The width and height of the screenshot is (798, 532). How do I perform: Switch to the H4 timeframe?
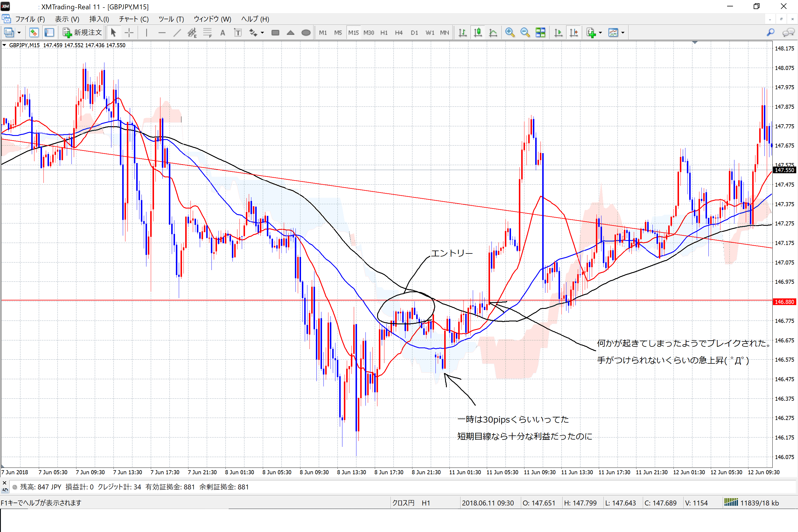(399, 33)
